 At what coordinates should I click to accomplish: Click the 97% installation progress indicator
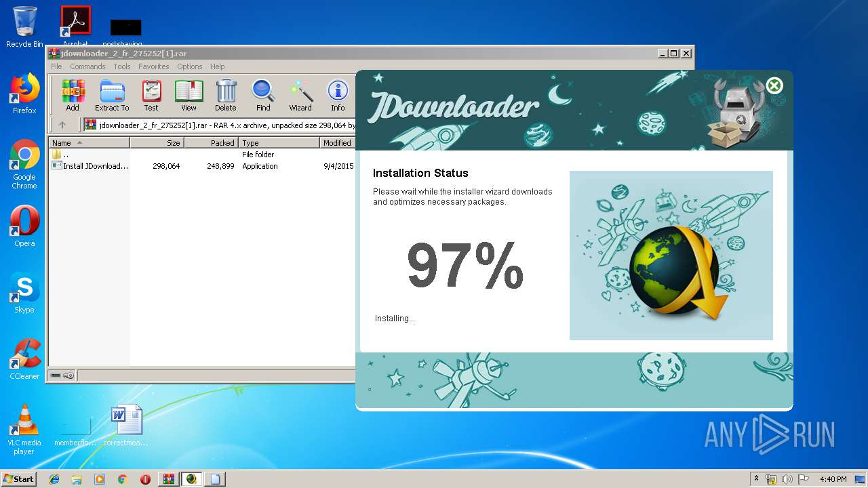pos(465,266)
